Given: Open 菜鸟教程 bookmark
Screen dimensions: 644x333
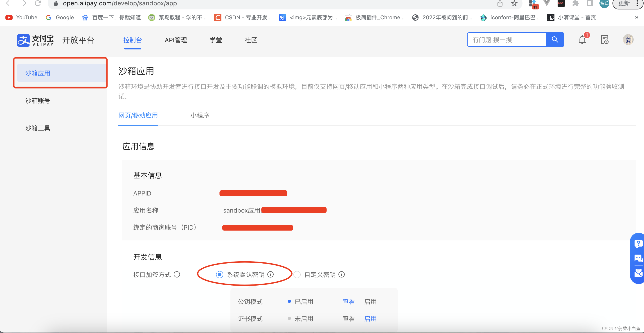Looking at the screenshot, I should 178,18.
